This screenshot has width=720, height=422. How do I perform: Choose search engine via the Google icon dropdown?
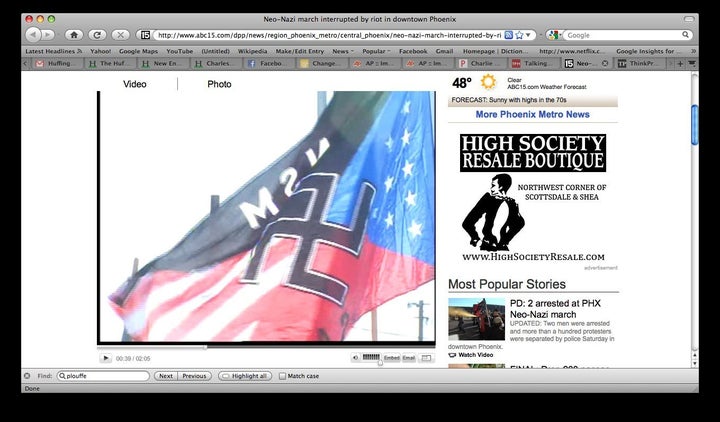tap(554, 35)
